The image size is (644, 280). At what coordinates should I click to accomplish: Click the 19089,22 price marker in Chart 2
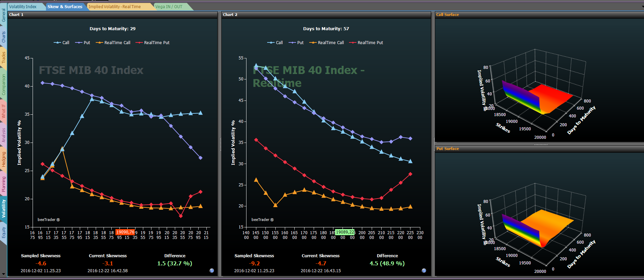pyautogui.click(x=345, y=232)
